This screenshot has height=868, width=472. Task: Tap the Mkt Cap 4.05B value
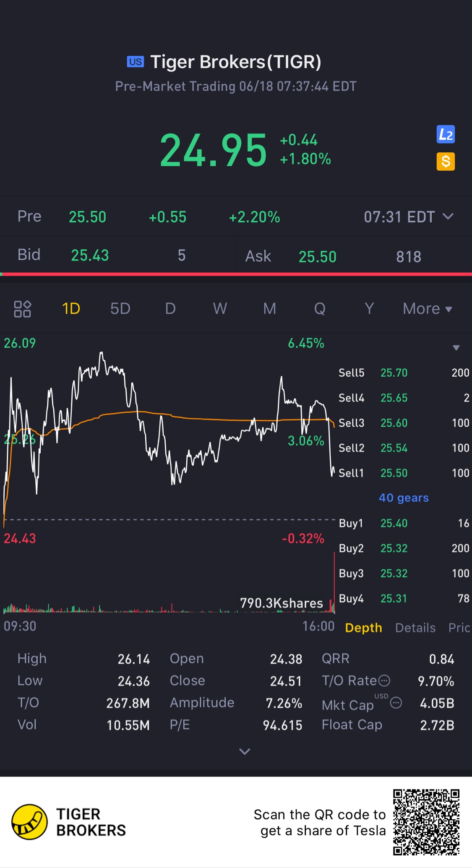[x=437, y=703]
